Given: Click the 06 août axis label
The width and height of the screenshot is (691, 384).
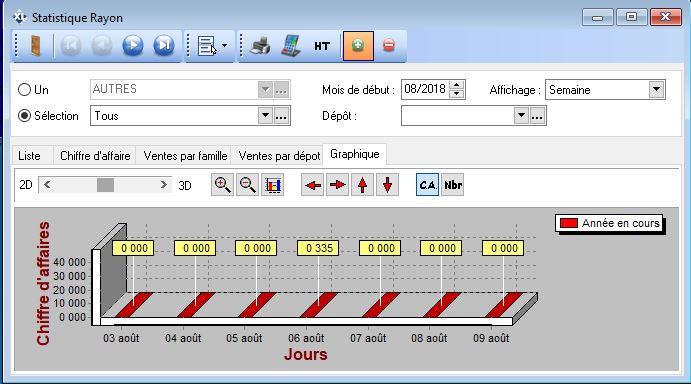Looking at the screenshot, I should click(x=306, y=338).
